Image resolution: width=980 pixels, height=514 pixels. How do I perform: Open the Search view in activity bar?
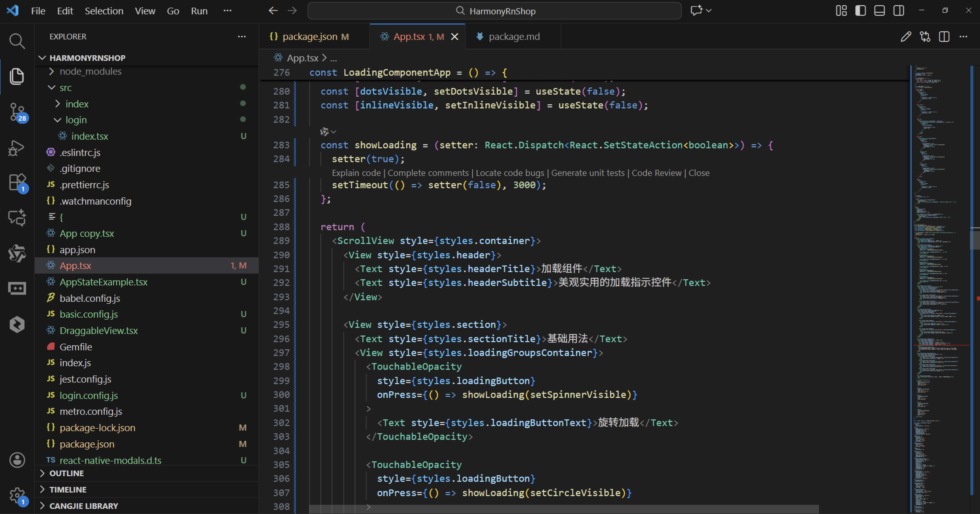17,41
